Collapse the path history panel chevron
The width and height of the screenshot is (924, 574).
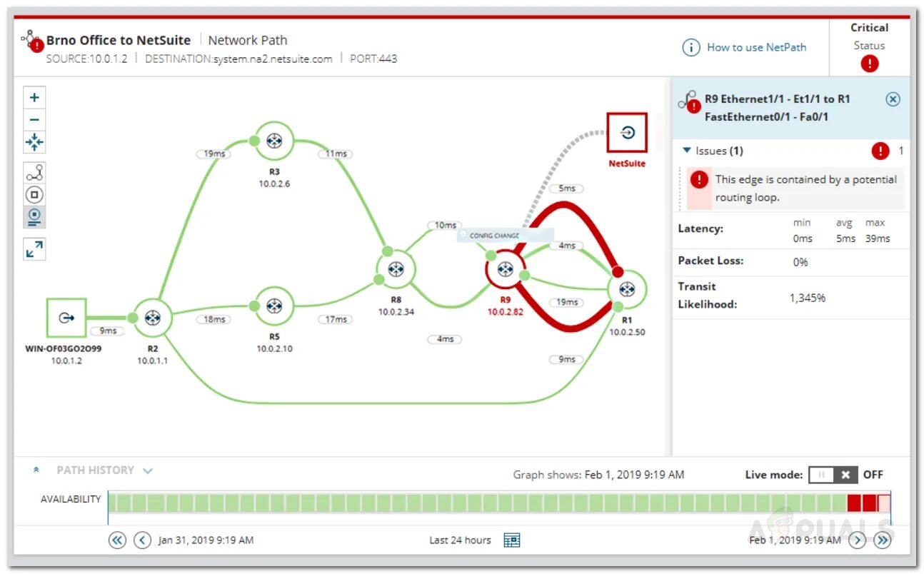pyautogui.click(x=36, y=470)
